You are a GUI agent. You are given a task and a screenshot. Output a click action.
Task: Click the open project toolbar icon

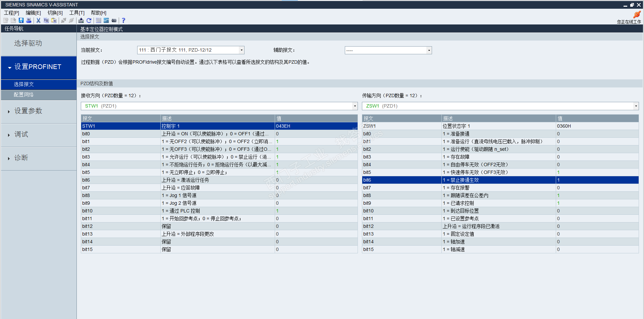[13, 20]
